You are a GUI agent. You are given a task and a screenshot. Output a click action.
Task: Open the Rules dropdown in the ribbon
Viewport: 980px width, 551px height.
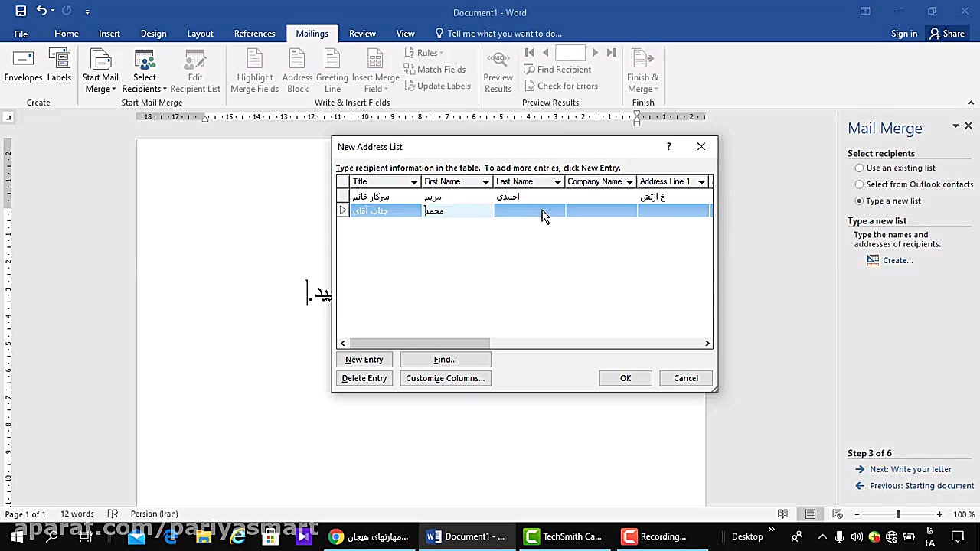click(x=426, y=53)
